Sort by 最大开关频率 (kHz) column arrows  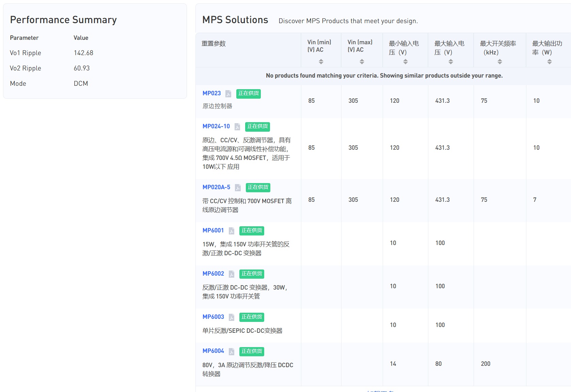(x=499, y=62)
